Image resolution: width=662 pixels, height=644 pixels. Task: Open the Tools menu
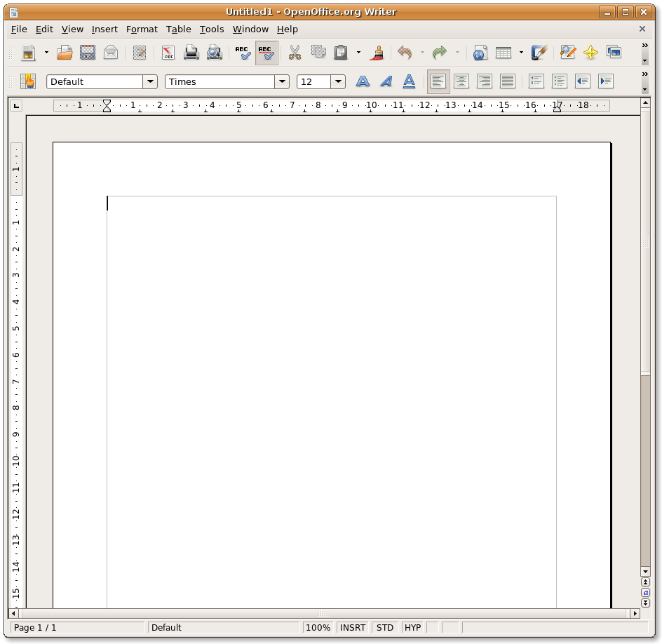click(212, 29)
